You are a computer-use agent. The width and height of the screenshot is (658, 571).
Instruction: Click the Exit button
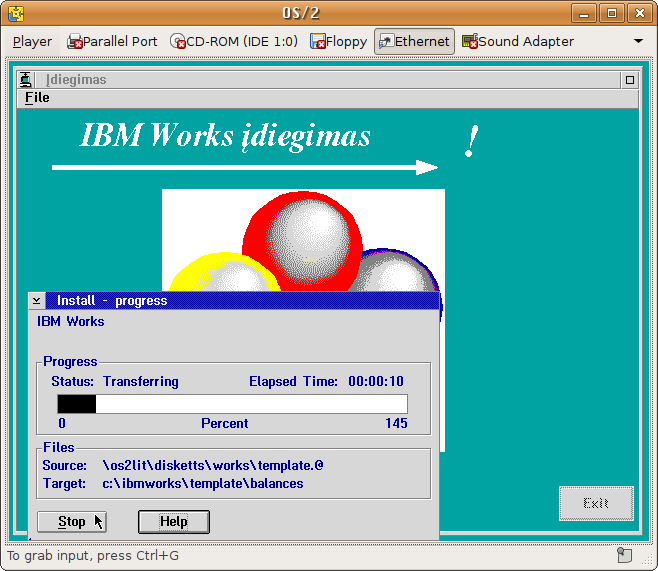coord(596,503)
